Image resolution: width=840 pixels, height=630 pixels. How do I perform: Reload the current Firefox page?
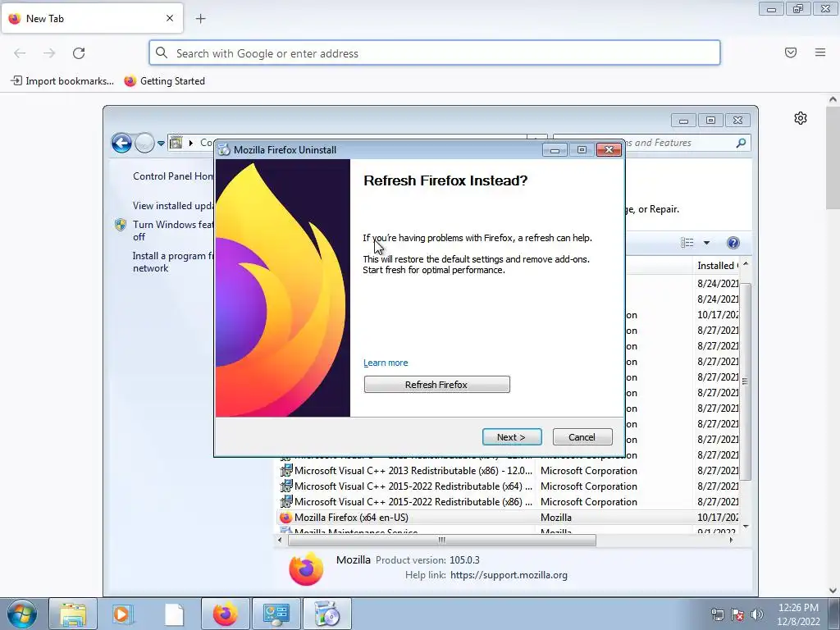79,53
